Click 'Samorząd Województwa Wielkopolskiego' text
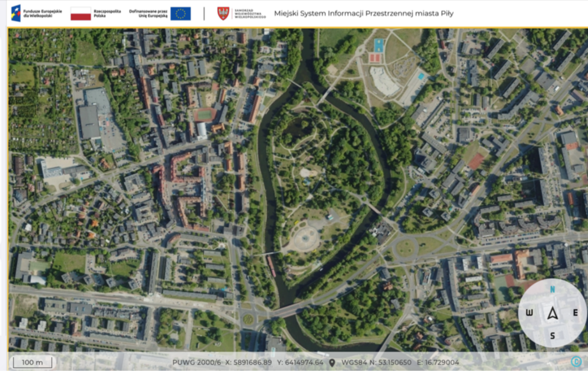The image size is (588, 371). [250, 13]
